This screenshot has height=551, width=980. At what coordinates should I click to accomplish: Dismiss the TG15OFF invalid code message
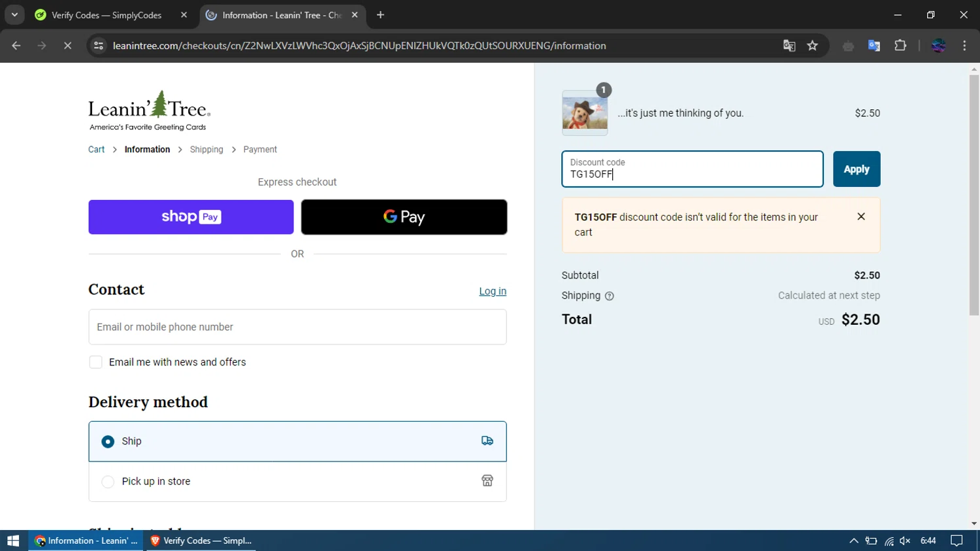861,217
